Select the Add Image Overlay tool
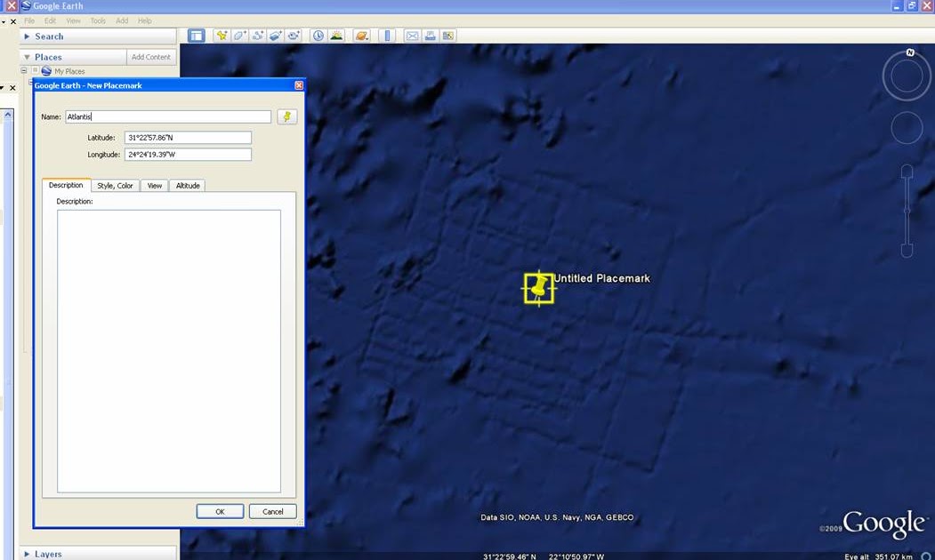Image resolution: width=935 pixels, height=560 pixels. point(276,36)
